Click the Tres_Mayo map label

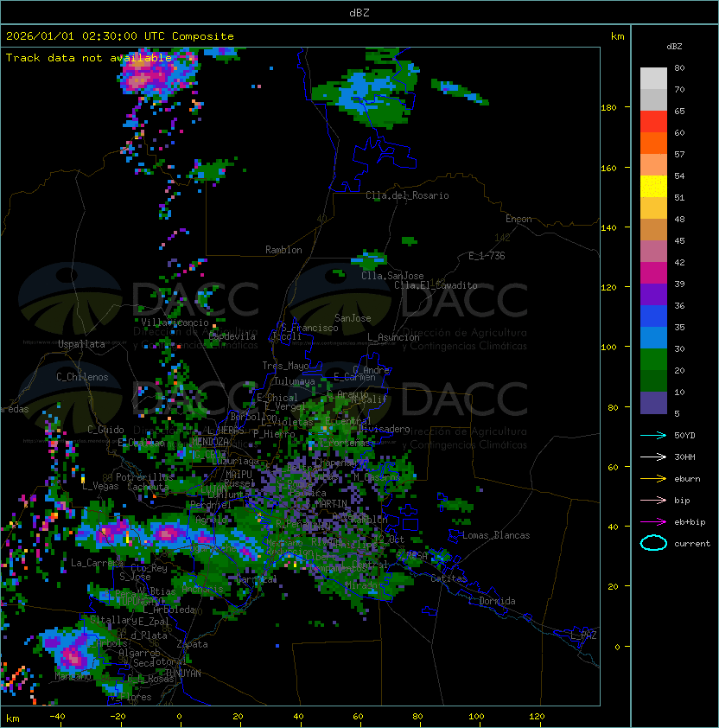pyautogui.click(x=285, y=366)
